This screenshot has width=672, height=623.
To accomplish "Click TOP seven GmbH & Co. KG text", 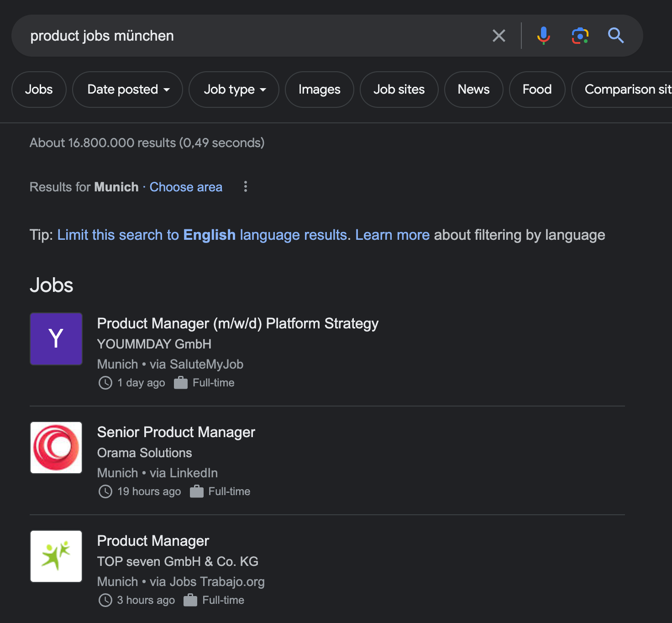I will (178, 561).
